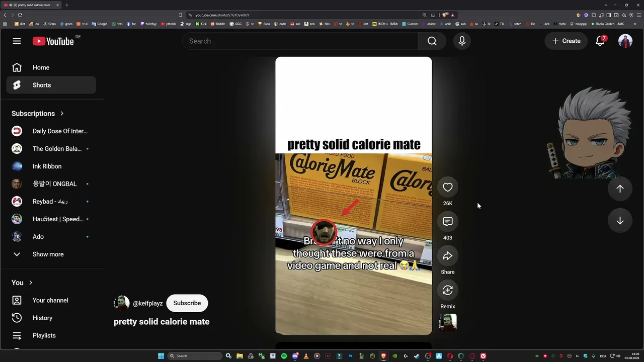This screenshot has height=362, width=644.
Task: Open the @keifplayz channel avatar
Action: pos(122,303)
